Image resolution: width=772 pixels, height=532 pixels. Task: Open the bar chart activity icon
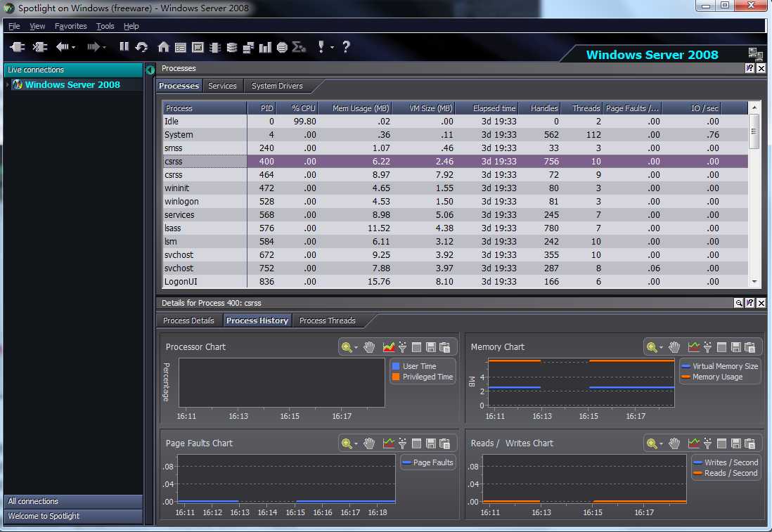(265, 47)
